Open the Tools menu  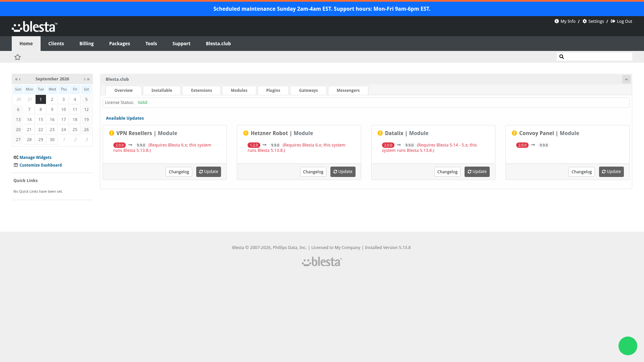point(151,44)
